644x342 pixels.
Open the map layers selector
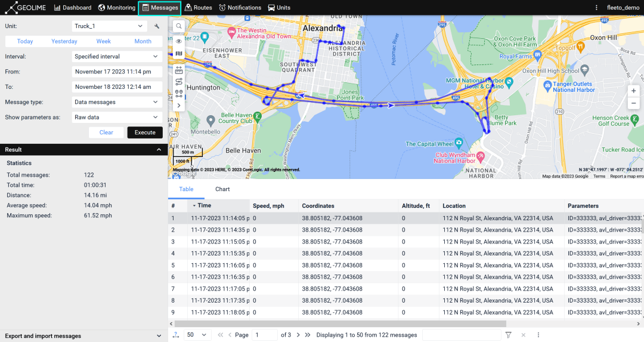coord(179,54)
